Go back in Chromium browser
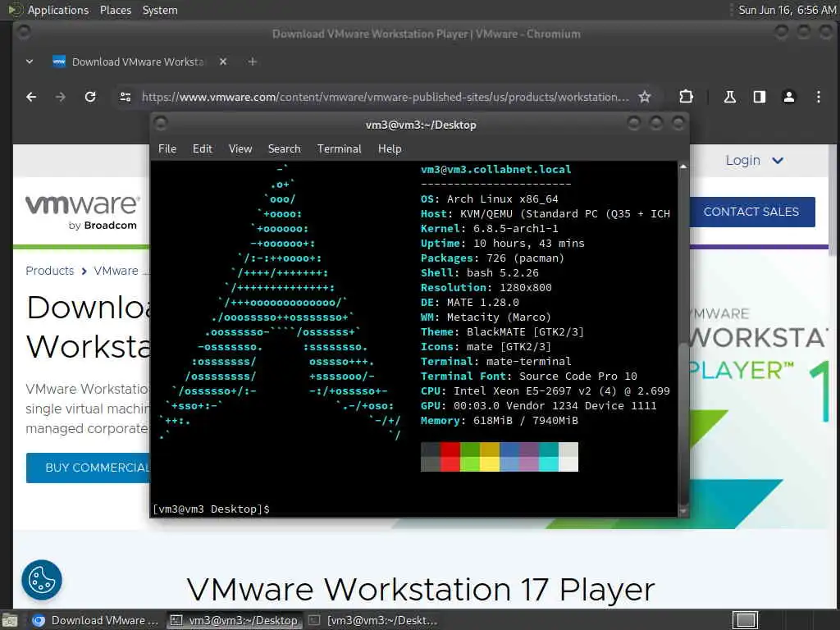The width and height of the screenshot is (840, 630). (31, 97)
